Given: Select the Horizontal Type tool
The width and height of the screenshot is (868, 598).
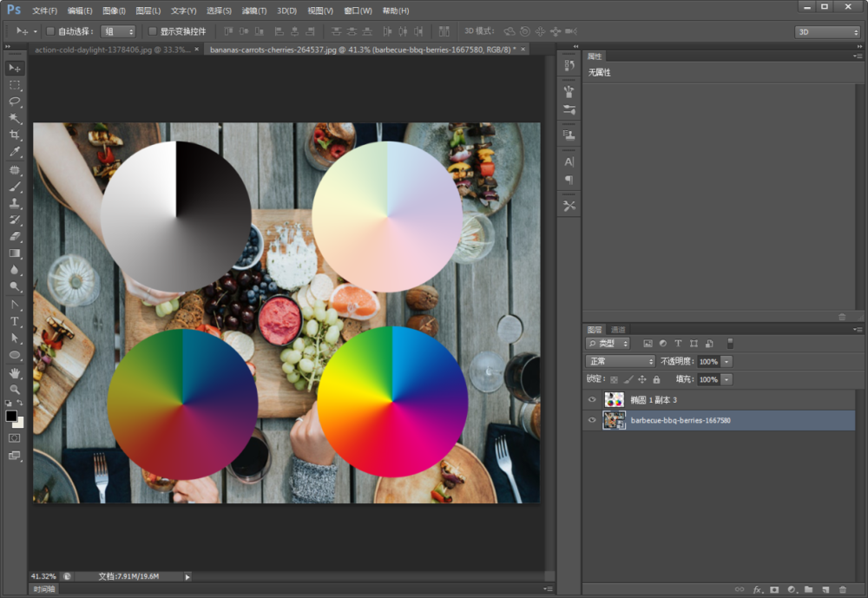Looking at the screenshot, I should 15,321.
